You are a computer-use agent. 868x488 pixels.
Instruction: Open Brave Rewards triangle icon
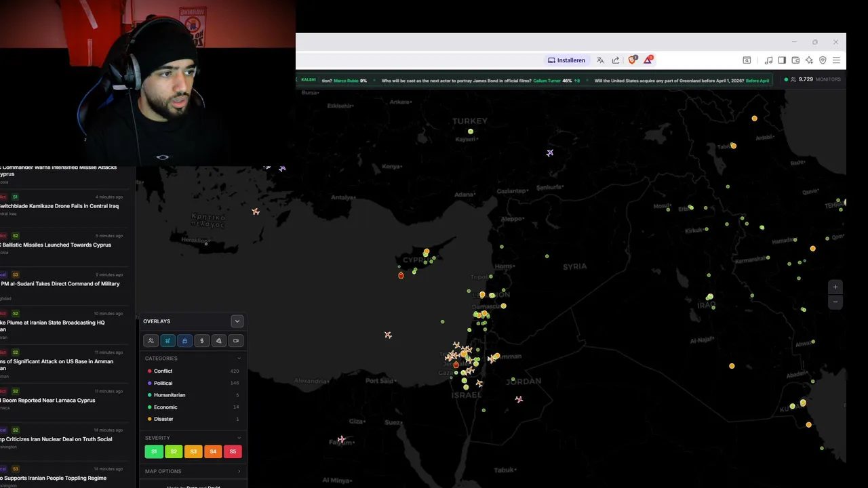coord(648,60)
